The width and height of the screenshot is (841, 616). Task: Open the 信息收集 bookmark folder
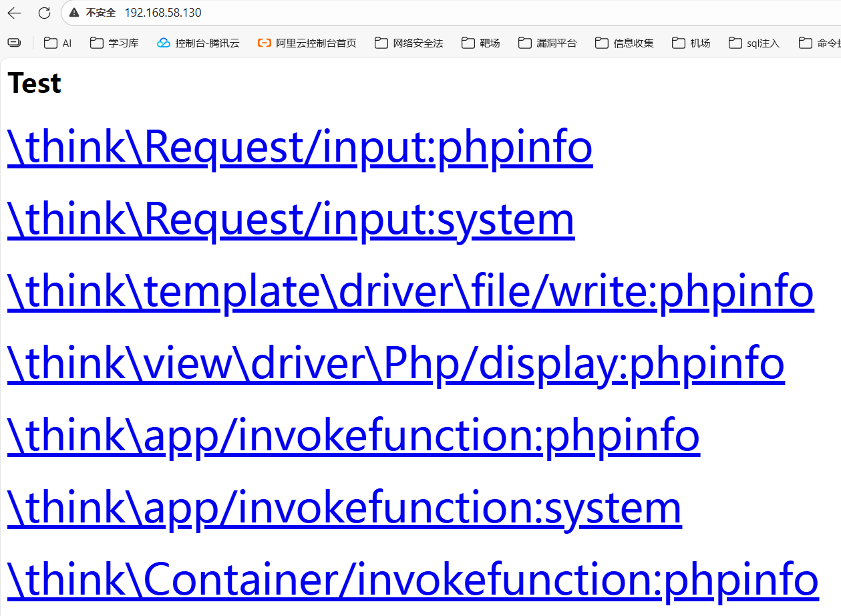625,43
